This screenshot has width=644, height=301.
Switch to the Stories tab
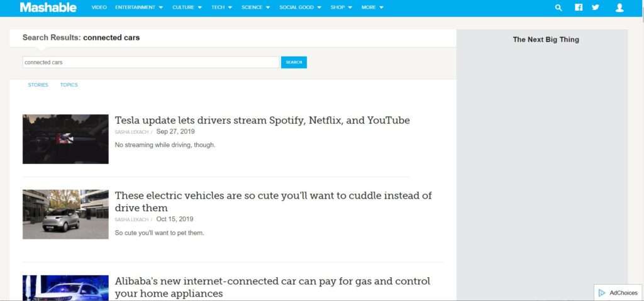tap(38, 85)
